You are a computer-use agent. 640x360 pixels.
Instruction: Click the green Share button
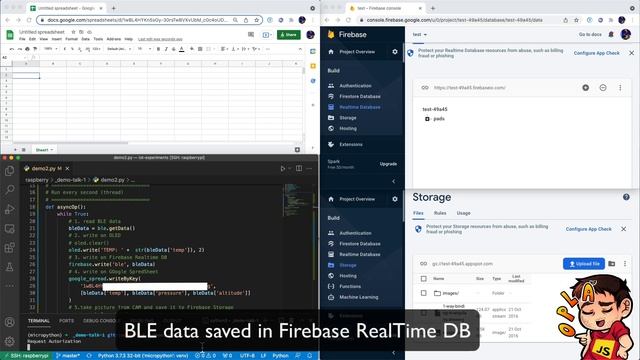289,35
